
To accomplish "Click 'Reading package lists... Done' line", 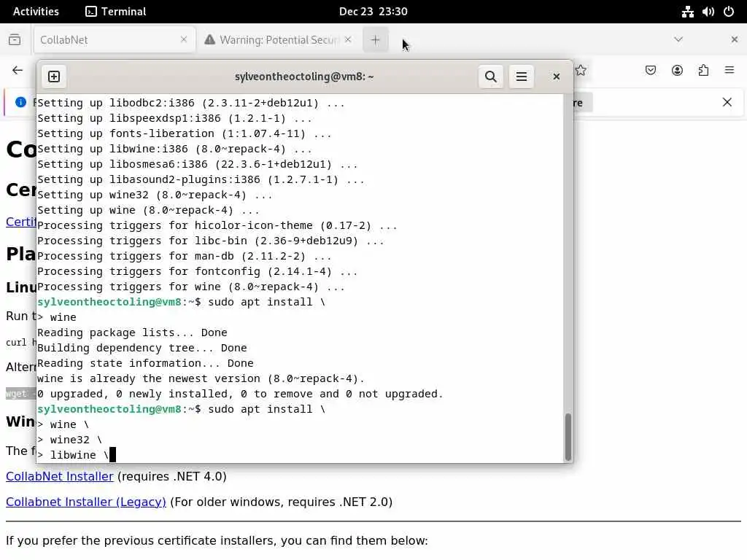I will 132,332.
